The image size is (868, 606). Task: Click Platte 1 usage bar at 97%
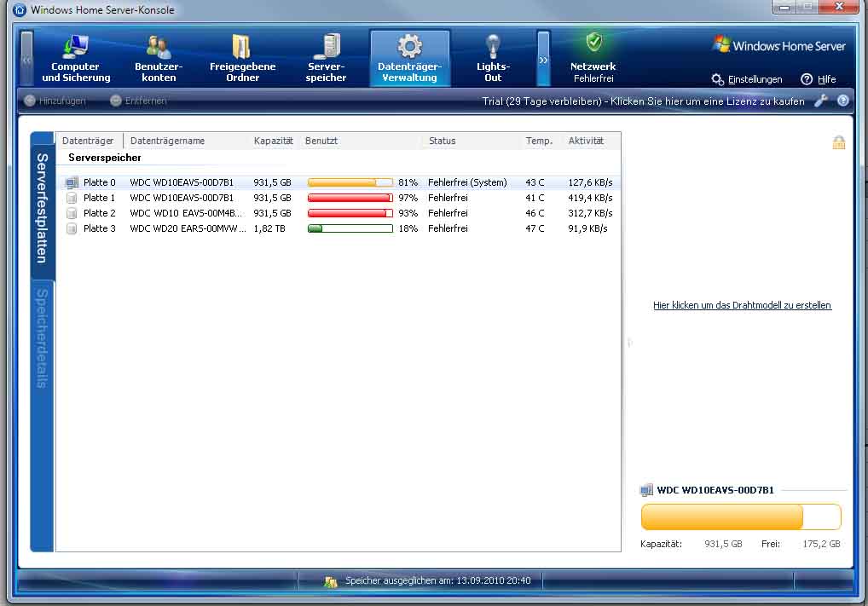click(x=350, y=198)
